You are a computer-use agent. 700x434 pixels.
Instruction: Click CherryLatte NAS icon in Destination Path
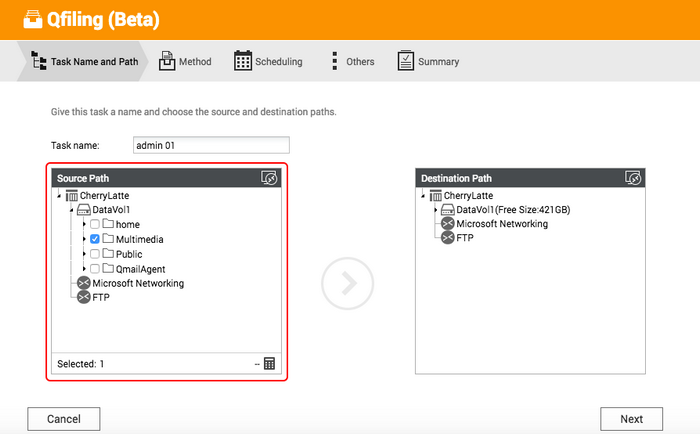tap(435, 196)
